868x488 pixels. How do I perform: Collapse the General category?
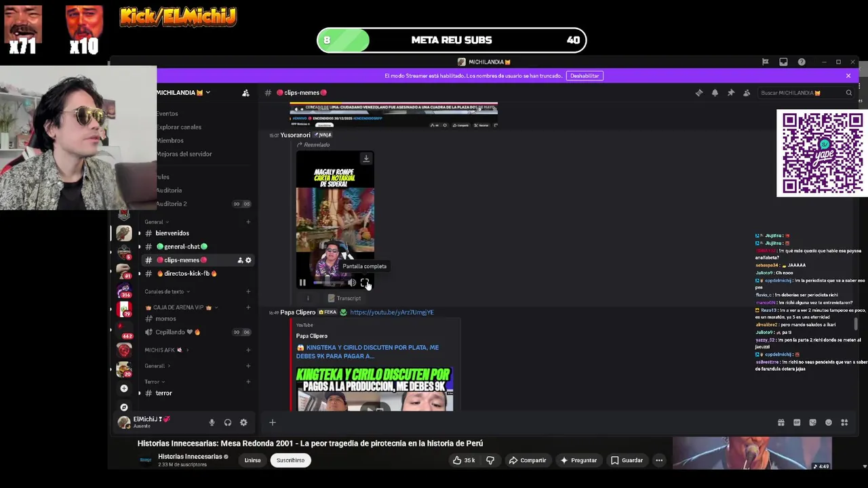coord(157,222)
